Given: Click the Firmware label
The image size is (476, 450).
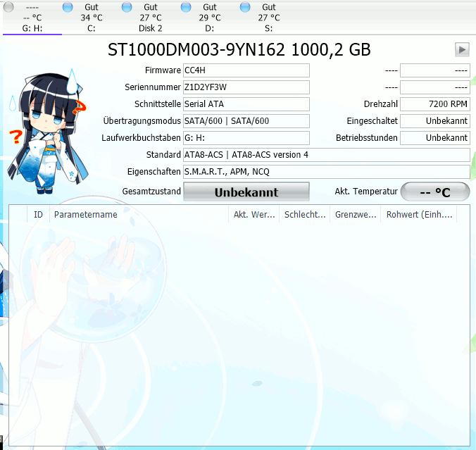Looking at the screenshot, I should (163, 70).
